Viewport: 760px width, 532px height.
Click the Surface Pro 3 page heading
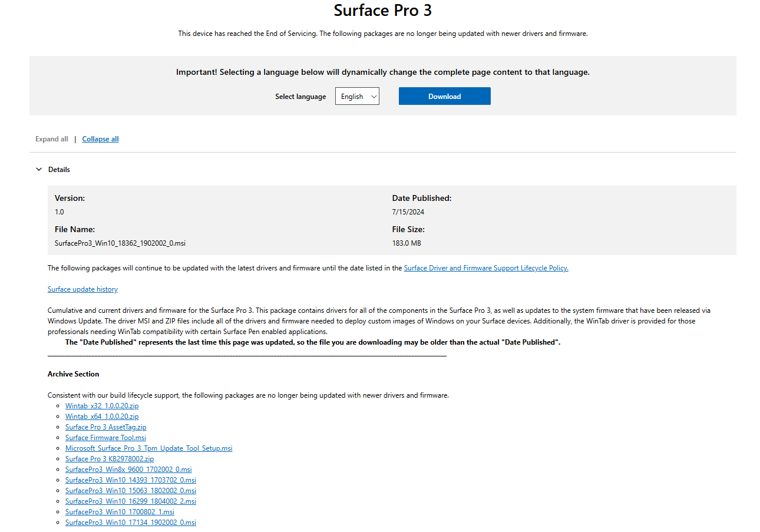pyautogui.click(x=383, y=10)
